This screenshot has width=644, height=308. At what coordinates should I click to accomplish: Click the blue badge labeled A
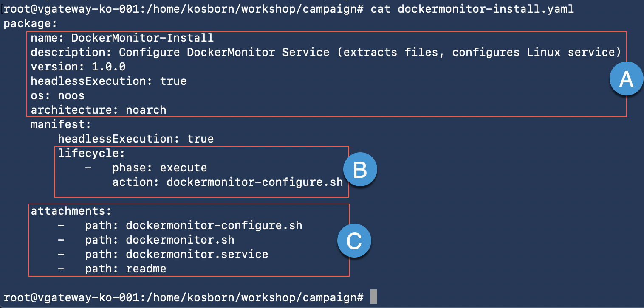[627, 80]
